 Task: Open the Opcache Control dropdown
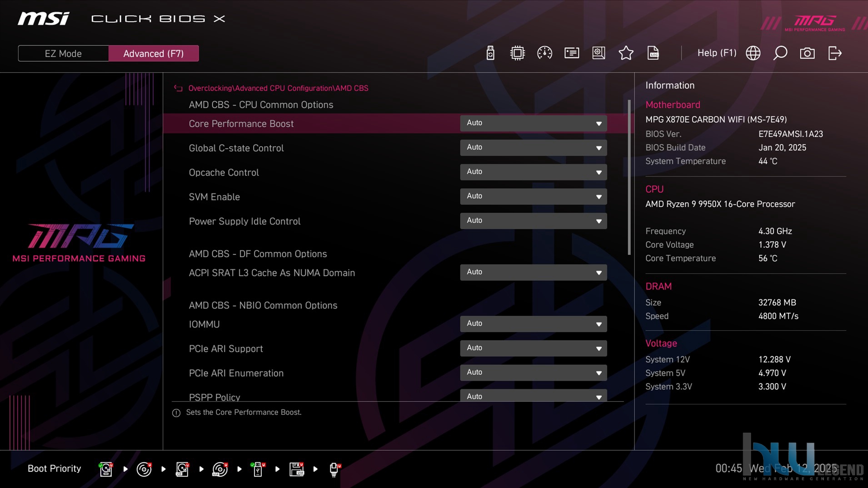(x=533, y=172)
